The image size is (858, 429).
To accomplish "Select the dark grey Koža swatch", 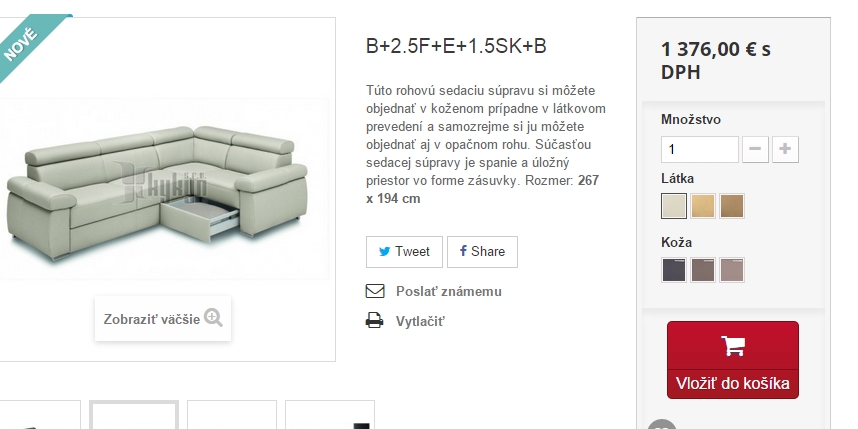I will (674, 270).
